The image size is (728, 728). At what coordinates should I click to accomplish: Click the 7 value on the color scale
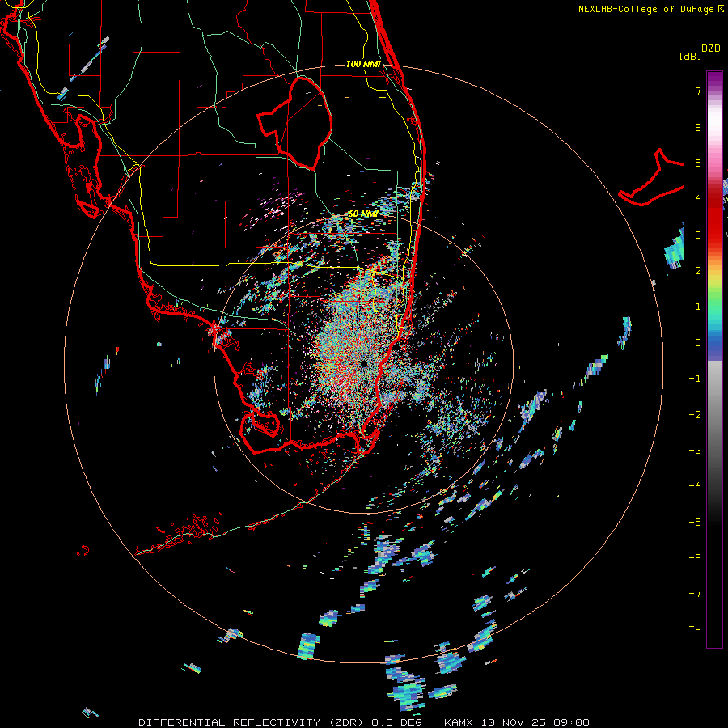pyautogui.click(x=698, y=91)
